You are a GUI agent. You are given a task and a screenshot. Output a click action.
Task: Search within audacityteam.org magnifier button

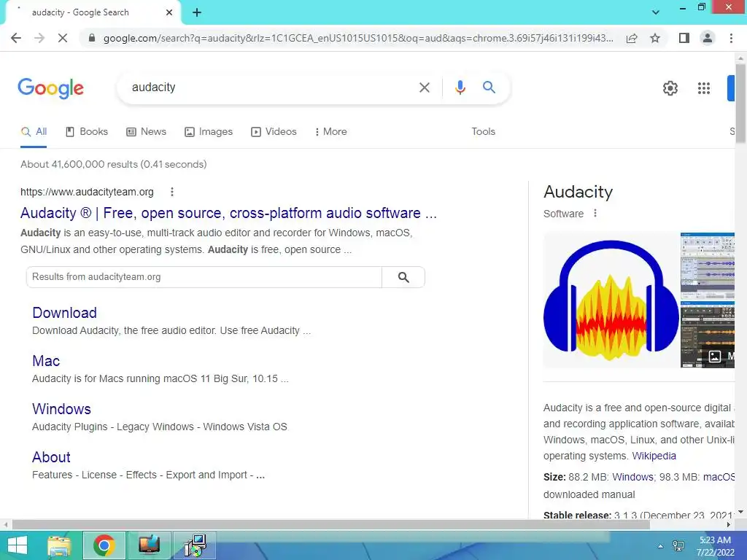pyautogui.click(x=403, y=277)
